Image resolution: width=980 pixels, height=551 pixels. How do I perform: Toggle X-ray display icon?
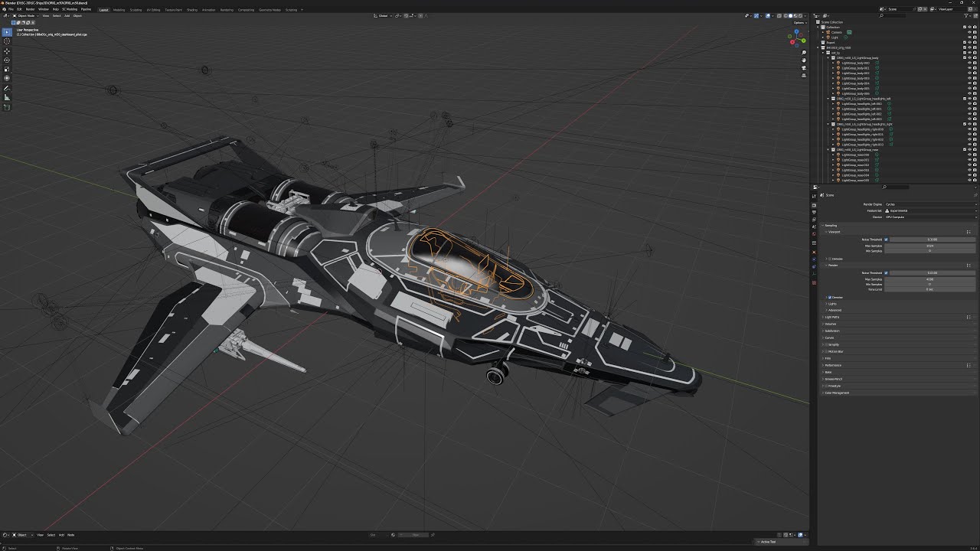pyautogui.click(x=779, y=15)
